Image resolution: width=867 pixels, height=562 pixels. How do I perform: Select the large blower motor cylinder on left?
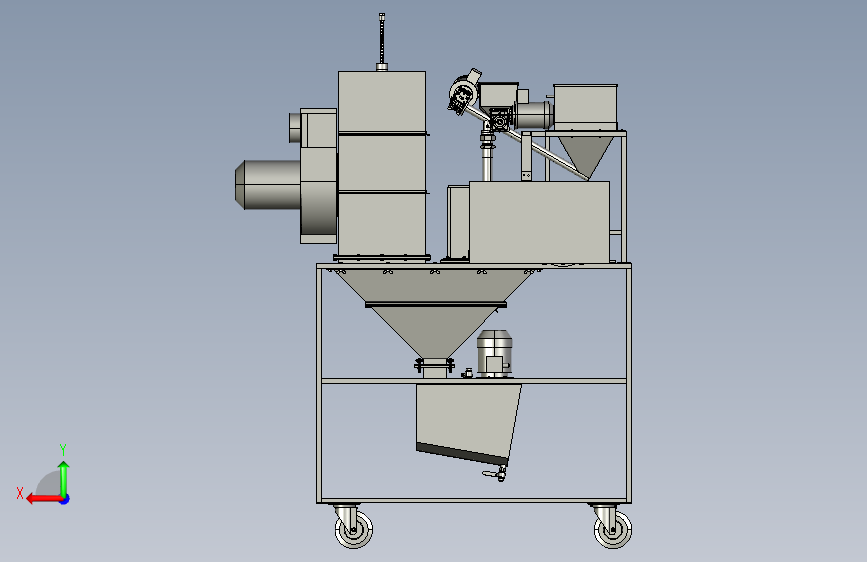[x=268, y=185]
